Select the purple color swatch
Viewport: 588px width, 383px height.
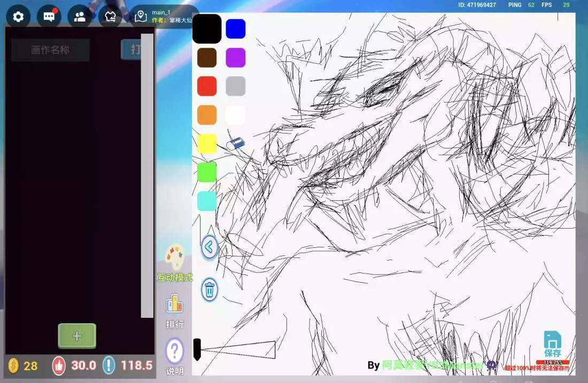click(236, 58)
